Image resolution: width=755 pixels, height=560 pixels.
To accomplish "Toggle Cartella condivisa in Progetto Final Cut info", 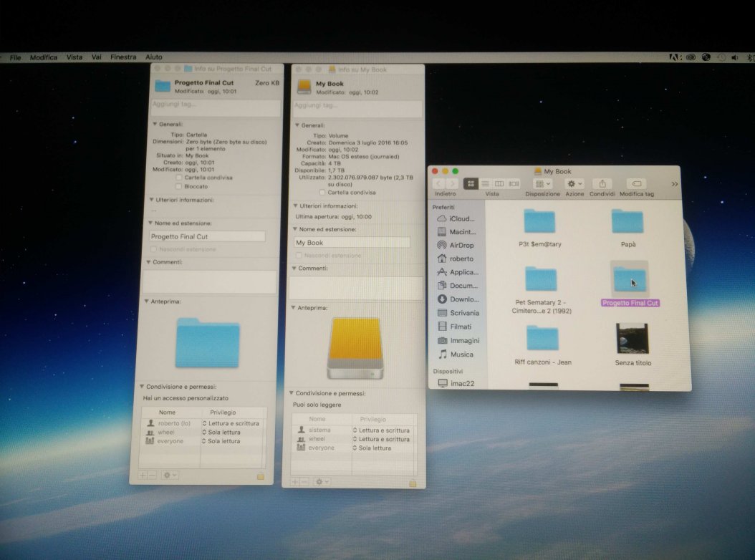I will (x=178, y=178).
